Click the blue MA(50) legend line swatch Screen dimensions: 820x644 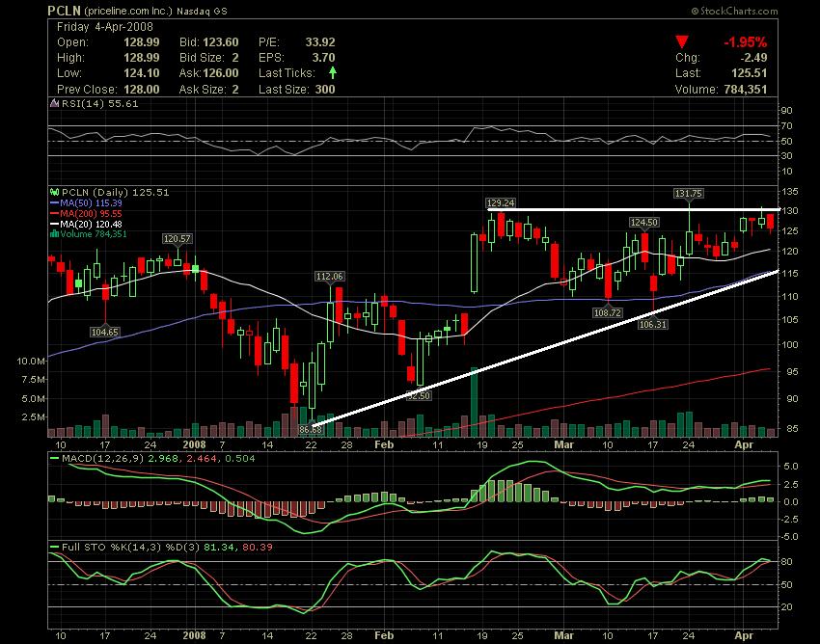(x=54, y=203)
